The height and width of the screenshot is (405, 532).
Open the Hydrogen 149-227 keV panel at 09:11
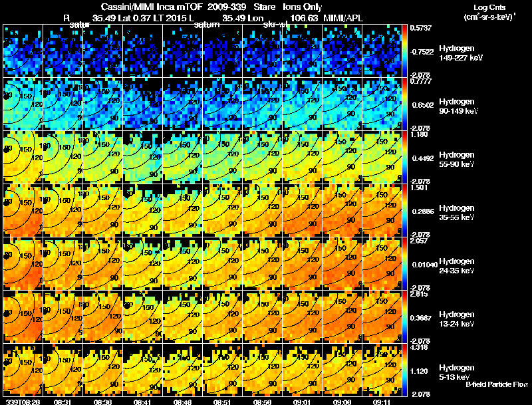[x=382, y=51]
